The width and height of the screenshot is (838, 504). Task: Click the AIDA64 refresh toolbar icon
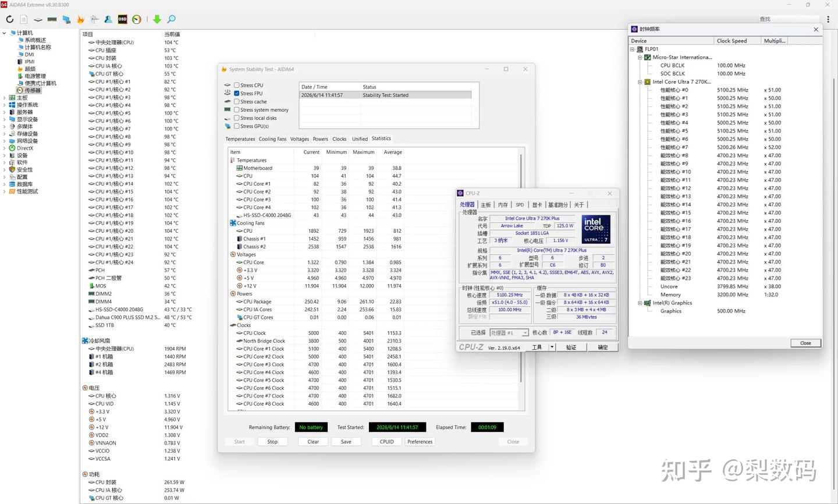[10, 19]
